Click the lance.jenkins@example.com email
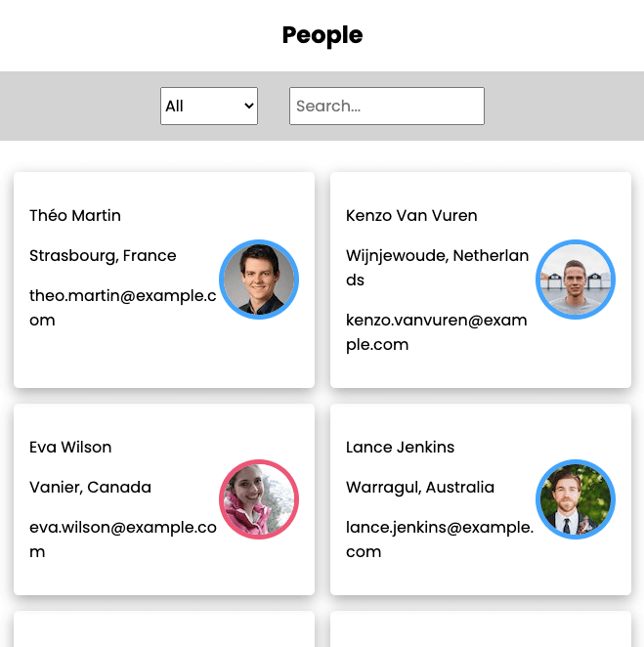 [x=440, y=539]
